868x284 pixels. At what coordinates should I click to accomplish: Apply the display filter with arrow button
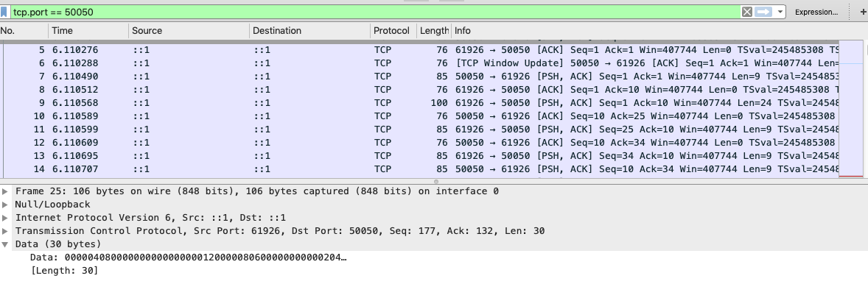pyautogui.click(x=763, y=12)
